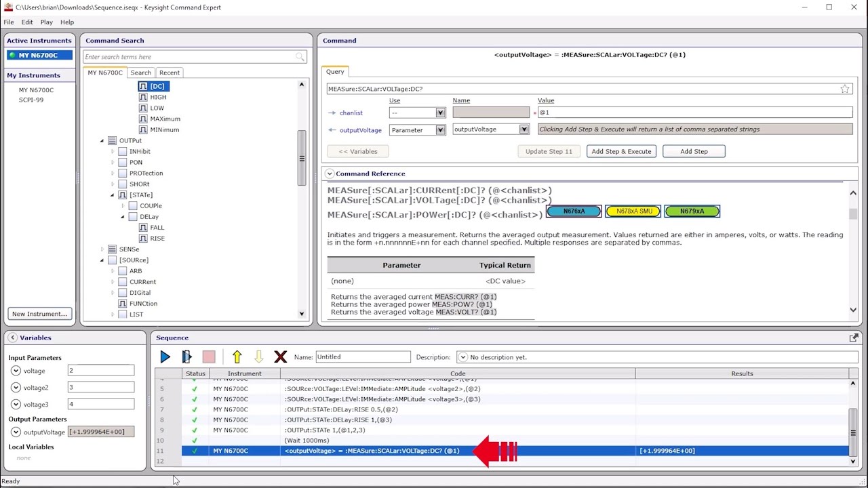Viewport: 868px width, 488px height.
Task: Expand the outputVoltage output parameter
Action: click(x=16, y=432)
